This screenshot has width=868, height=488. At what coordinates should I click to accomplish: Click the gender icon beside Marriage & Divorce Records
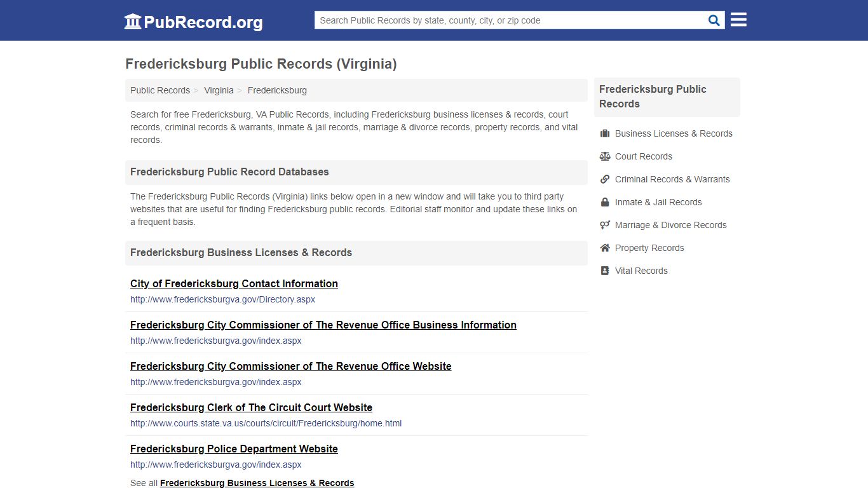pyautogui.click(x=605, y=225)
